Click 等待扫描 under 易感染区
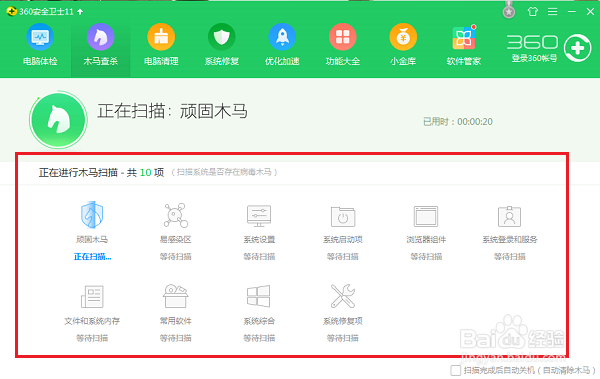 (176, 256)
